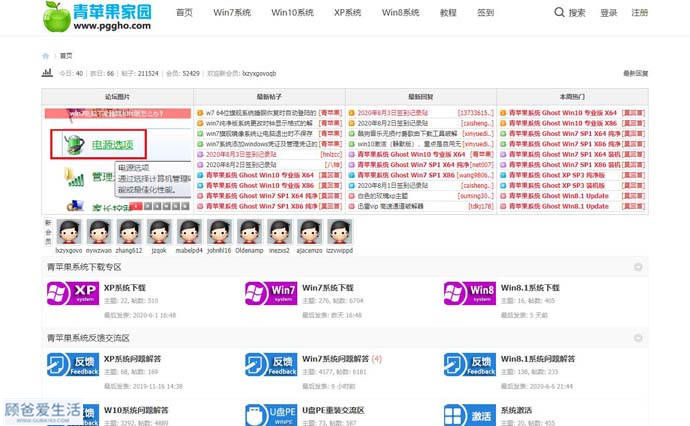
Task: Open the Win7系统下载 forum
Action: [328, 288]
